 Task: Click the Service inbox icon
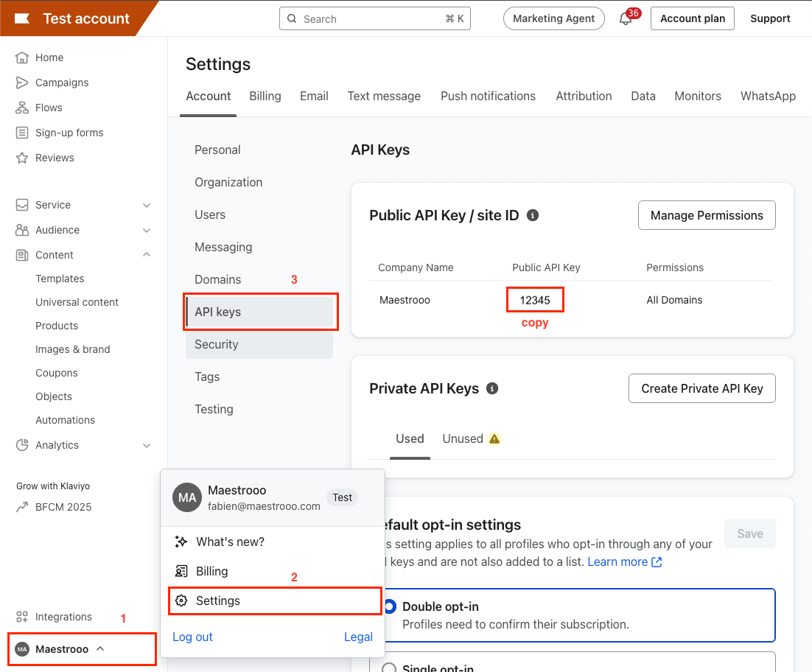(x=22, y=205)
